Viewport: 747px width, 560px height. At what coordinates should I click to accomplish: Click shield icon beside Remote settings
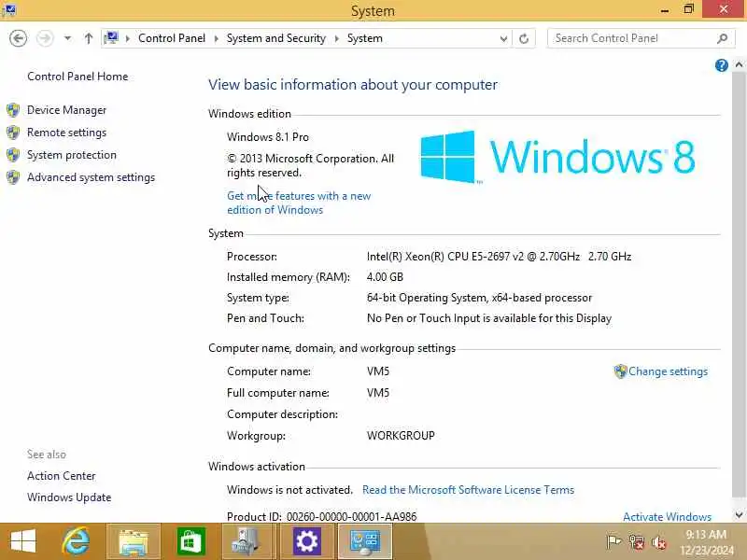coord(13,133)
